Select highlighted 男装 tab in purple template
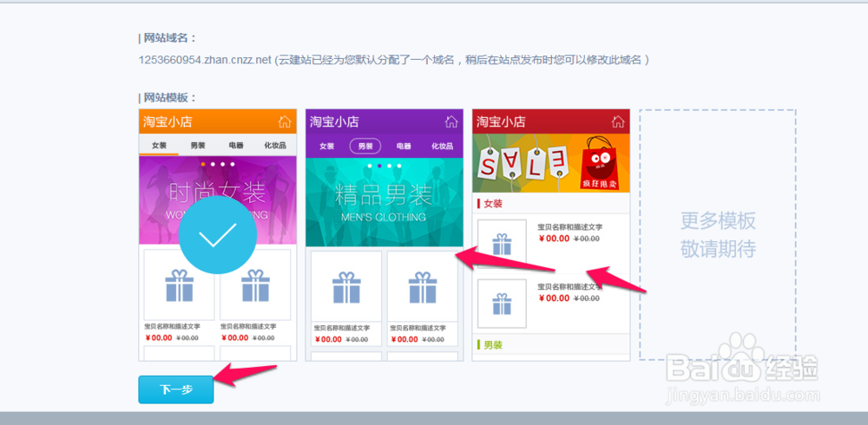The width and height of the screenshot is (868, 425). pyautogui.click(x=365, y=146)
